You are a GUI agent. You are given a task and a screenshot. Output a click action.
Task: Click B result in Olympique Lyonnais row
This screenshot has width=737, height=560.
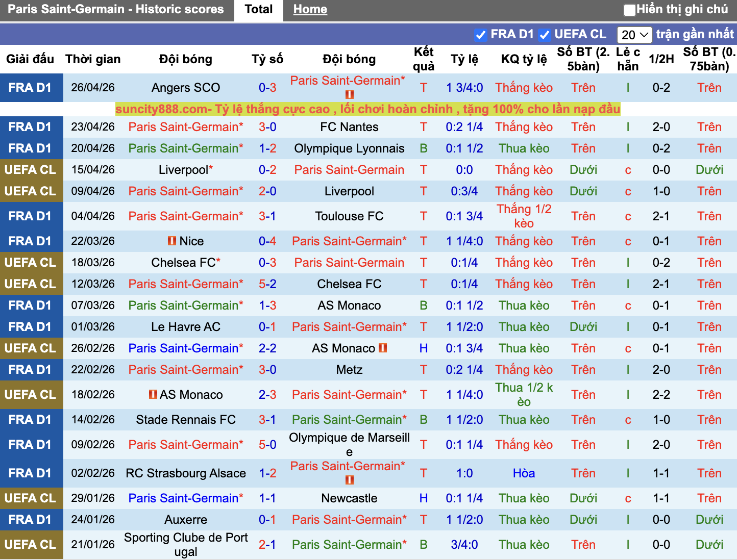pos(424,148)
